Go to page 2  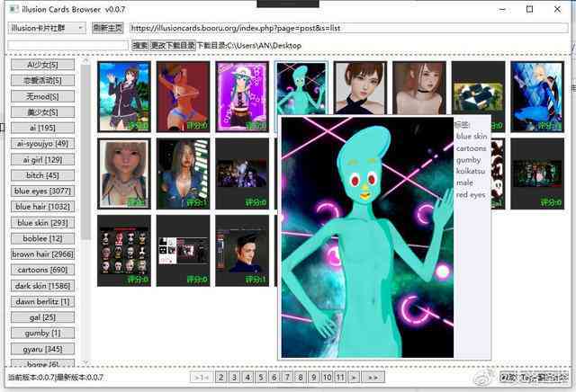coord(220,377)
